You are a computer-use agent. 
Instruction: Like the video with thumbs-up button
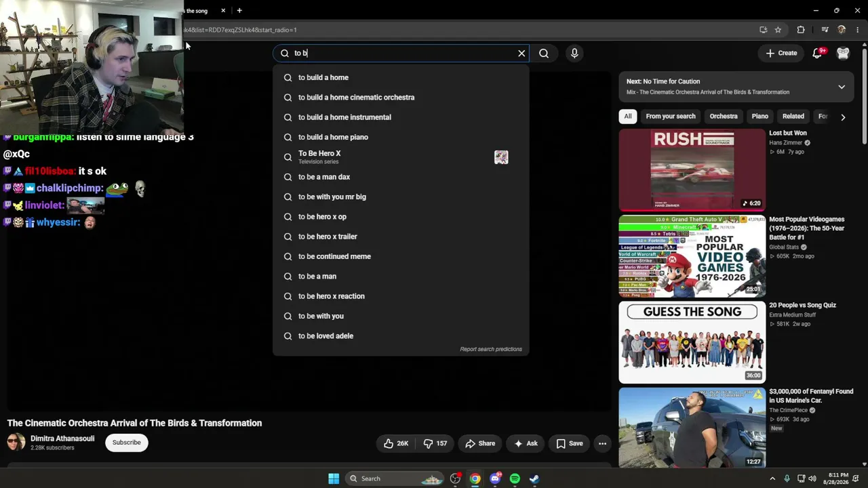click(395, 443)
